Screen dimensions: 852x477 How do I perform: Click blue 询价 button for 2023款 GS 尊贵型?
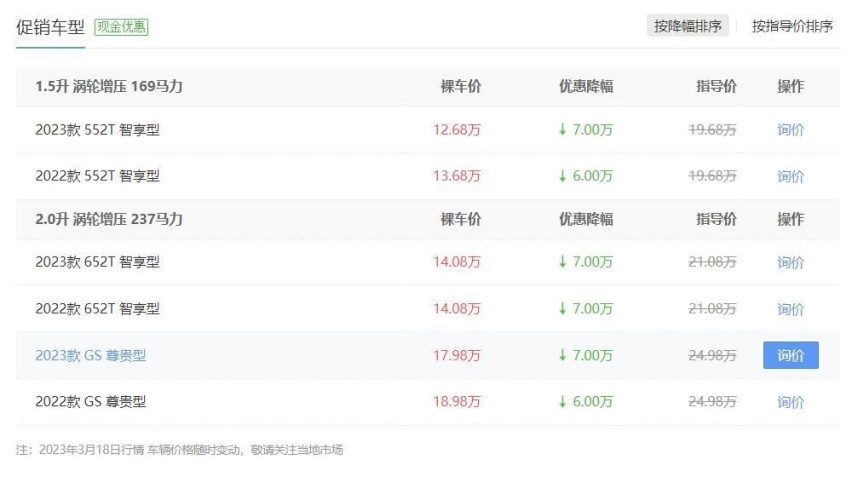pos(791,355)
